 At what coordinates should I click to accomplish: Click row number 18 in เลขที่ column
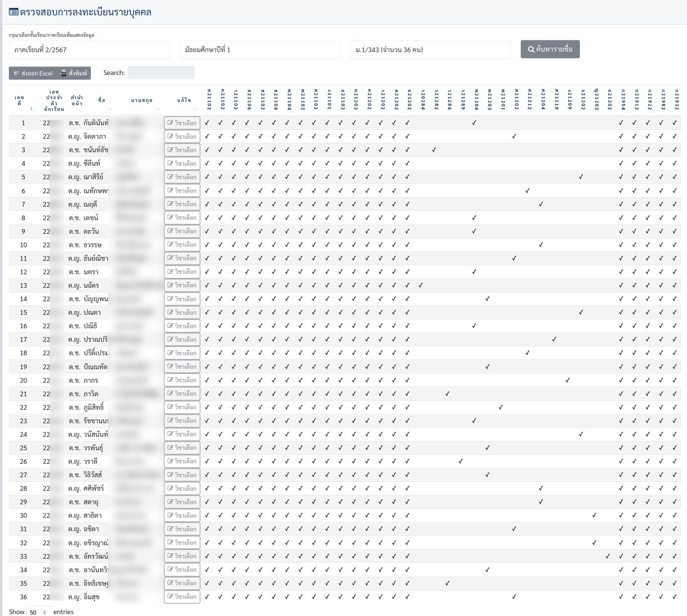(23, 353)
